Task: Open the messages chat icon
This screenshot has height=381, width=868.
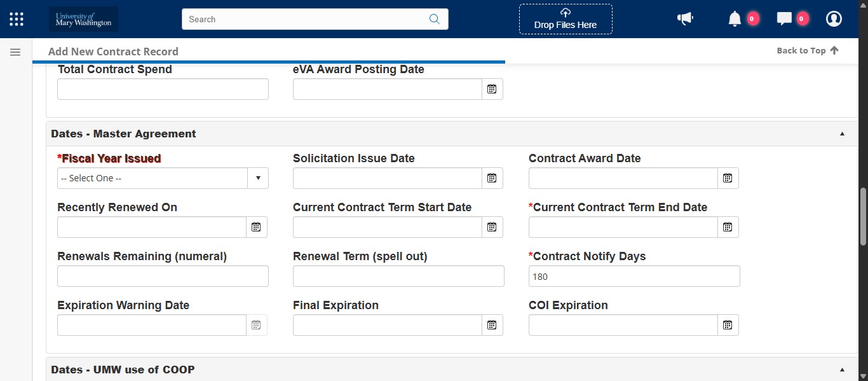Action: point(785,18)
